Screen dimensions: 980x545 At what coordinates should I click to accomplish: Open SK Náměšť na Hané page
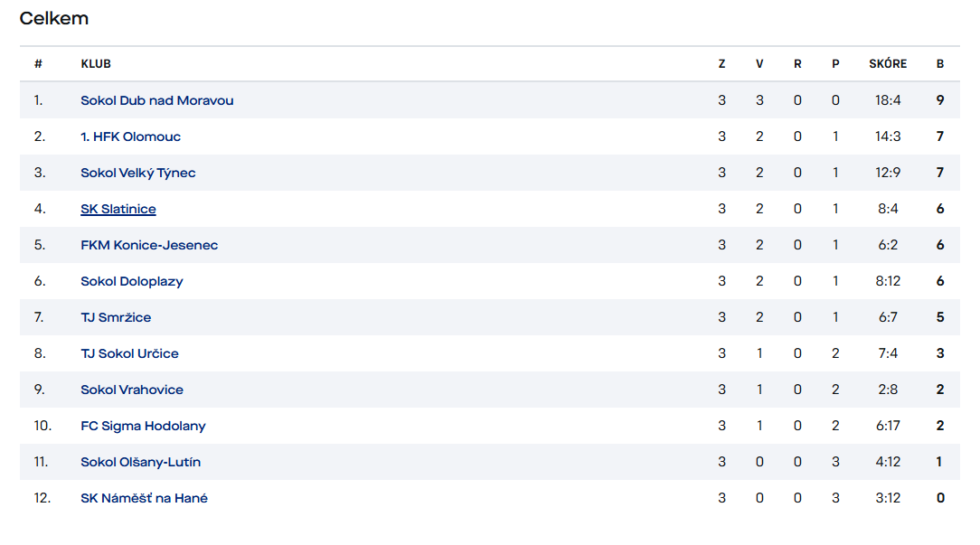pyautogui.click(x=145, y=498)
